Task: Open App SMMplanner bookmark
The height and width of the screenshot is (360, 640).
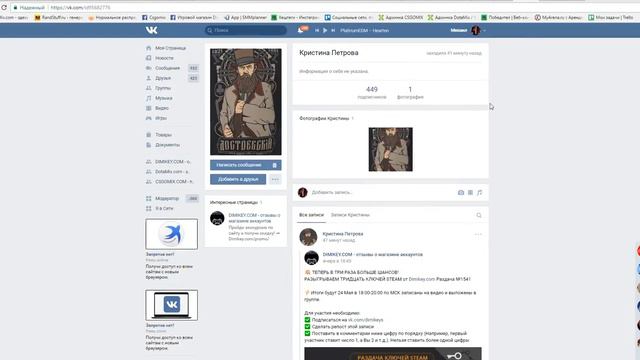Action: point(246,18)
